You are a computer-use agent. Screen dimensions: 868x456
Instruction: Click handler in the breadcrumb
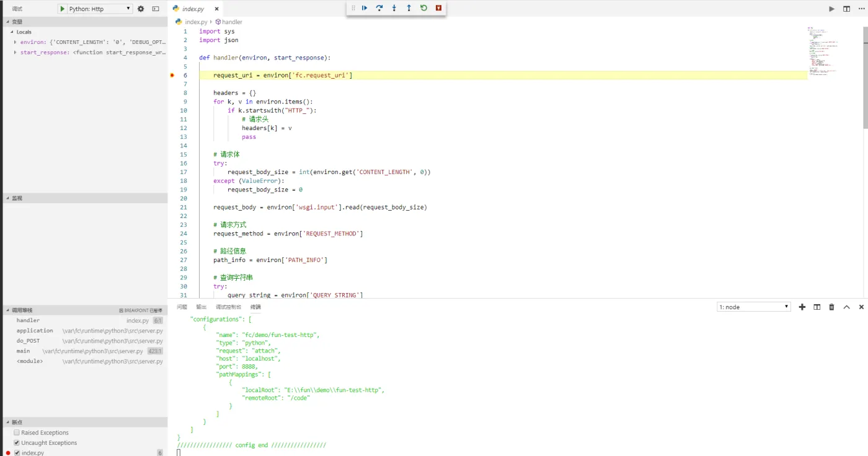[232, 22]
